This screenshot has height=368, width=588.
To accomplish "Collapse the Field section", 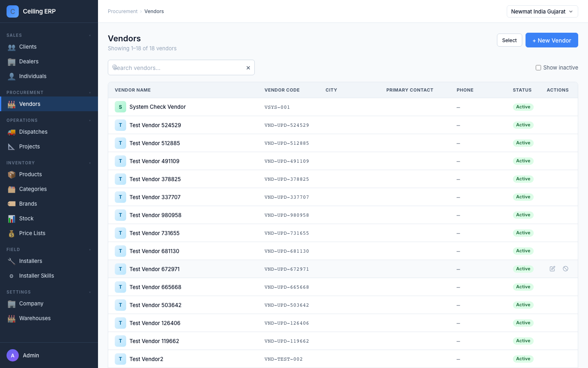I will click(x=90, y=250).
